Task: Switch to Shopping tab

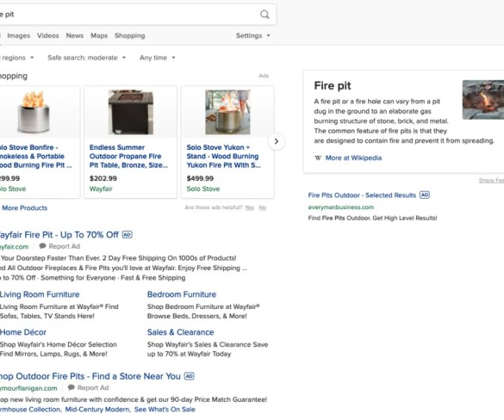Action: click(x=130, y=35)
